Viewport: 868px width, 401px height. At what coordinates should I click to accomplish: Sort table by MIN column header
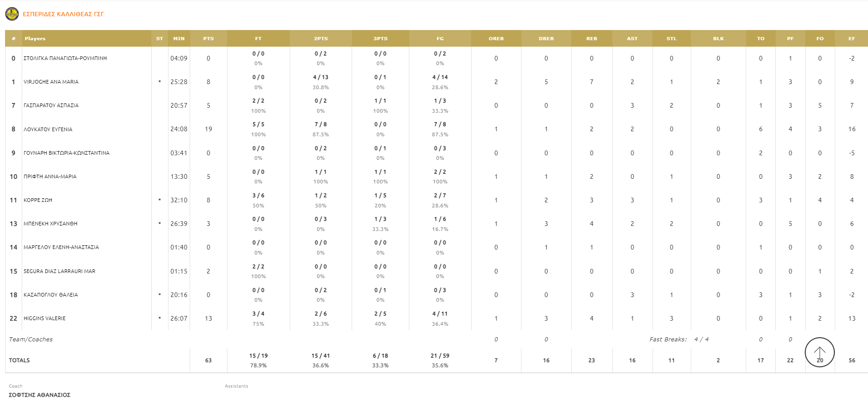coord(179,39)
